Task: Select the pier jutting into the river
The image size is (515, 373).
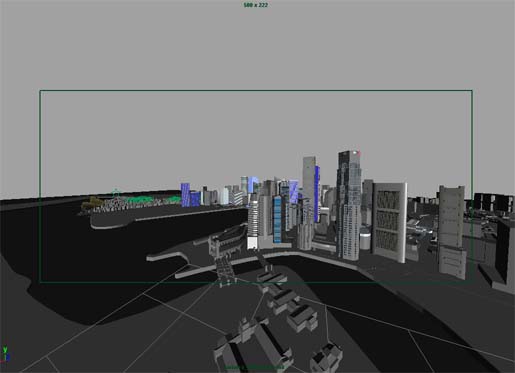Action: (x=168, y=257)
